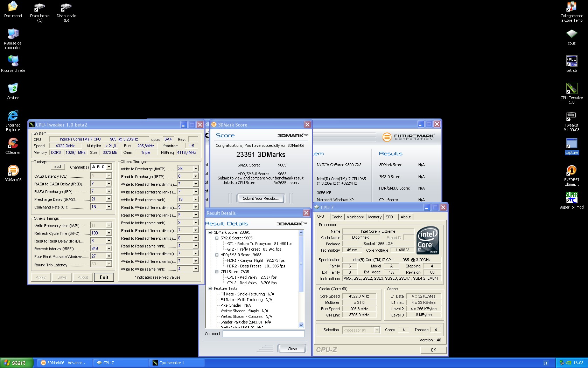Launch Internet Explorer desktop icon

(x=13, y=121)
